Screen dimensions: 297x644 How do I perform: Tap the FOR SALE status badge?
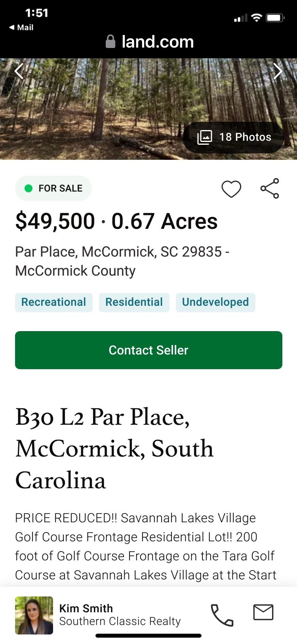[53, 188]
